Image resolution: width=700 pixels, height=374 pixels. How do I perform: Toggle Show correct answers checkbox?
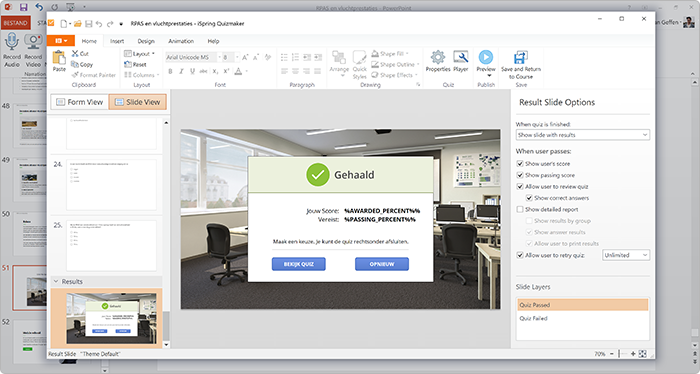point(529,198)
